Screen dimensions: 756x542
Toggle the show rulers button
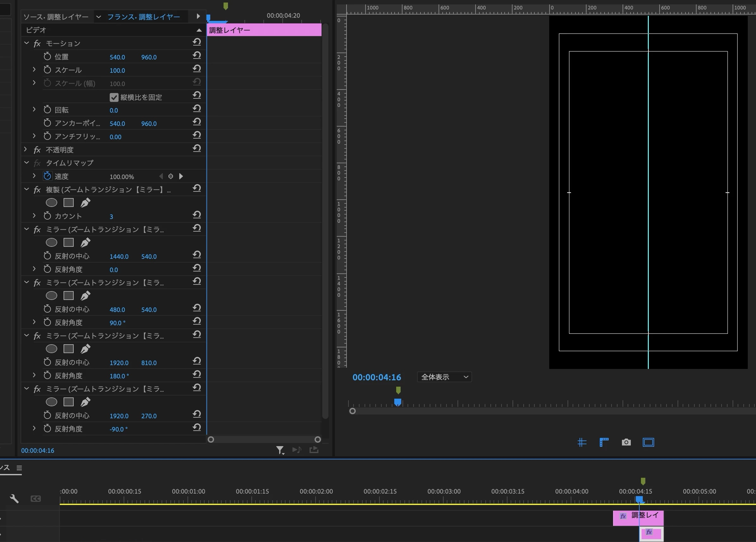[604, 442]
